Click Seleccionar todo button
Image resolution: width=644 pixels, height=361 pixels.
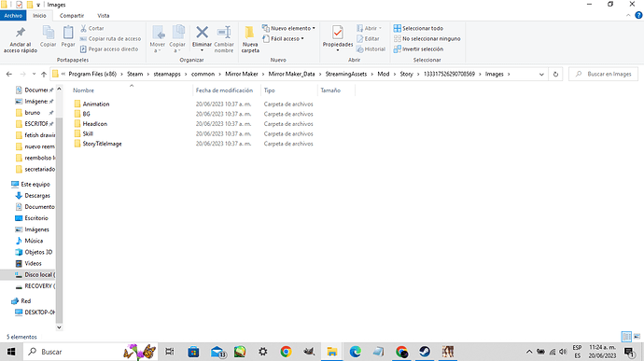pos(418,28)
